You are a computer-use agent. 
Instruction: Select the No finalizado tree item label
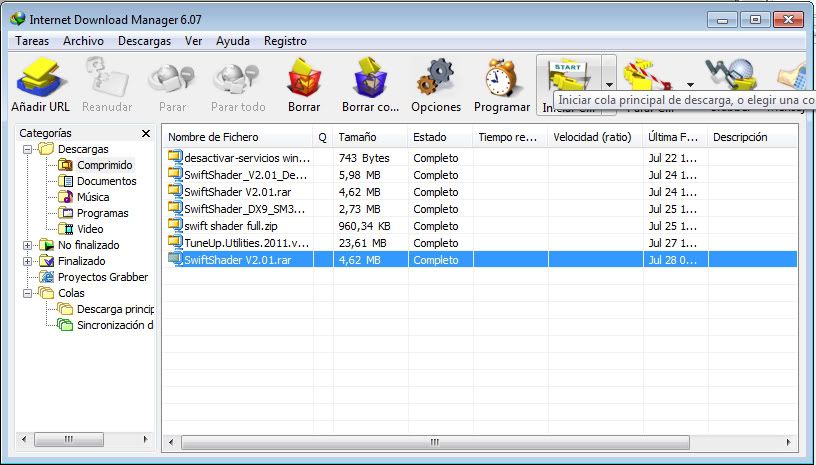point(88,245)
